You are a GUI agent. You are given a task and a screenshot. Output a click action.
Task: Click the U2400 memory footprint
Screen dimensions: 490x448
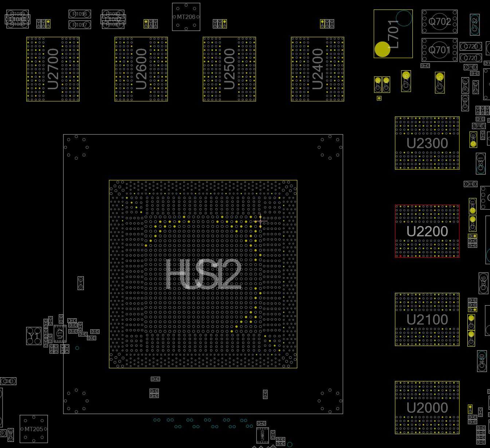pyautogui.click(x=316, y=68)
